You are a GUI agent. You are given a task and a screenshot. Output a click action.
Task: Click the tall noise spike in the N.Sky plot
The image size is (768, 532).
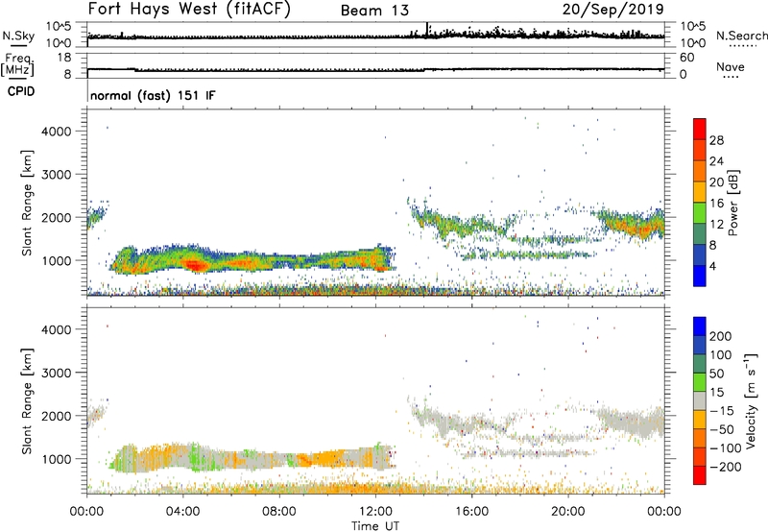pos(427,29)
